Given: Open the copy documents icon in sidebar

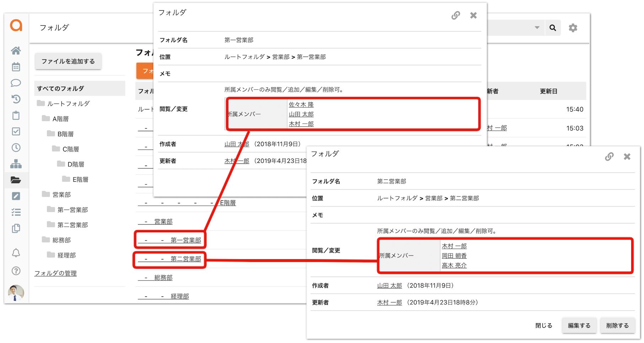Looking at the screenshot, I should click(16, 228).
